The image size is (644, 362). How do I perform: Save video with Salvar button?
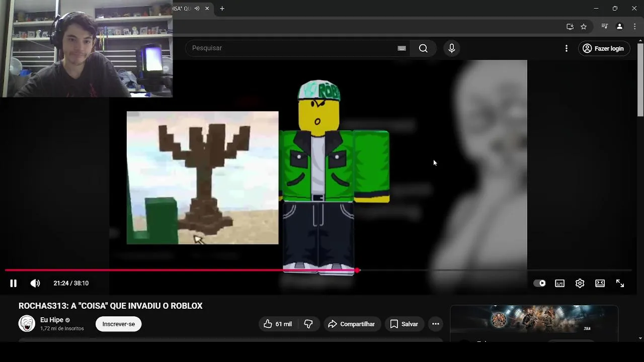click(x=404, y=324)
